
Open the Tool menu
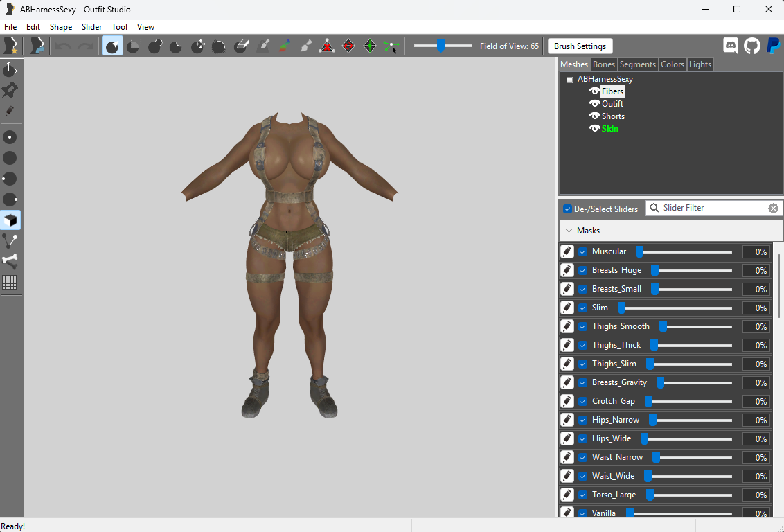[120, 27]
